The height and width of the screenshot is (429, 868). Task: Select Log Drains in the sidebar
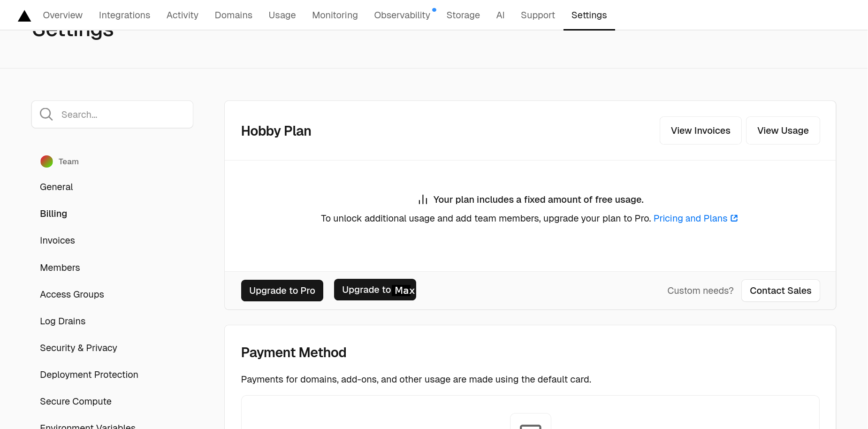62,321
